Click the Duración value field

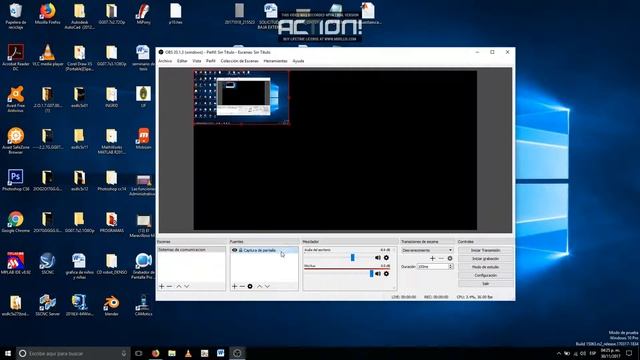tap(433, 267)
